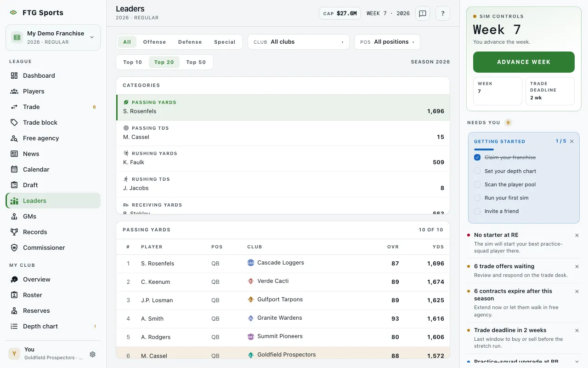This screenshot has width=588, height=368.
Task: Check Run your first sim
Action: pyautogui.click(x=477, y=198)
